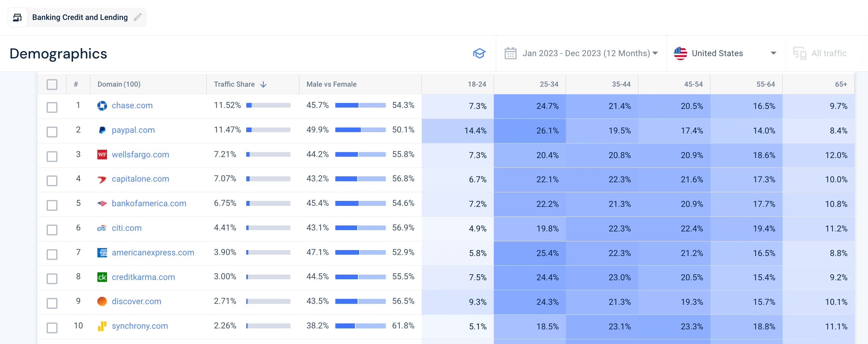Click synchrony.com male vs female bar
Screen dimensions: 868x344
[360, 326]
